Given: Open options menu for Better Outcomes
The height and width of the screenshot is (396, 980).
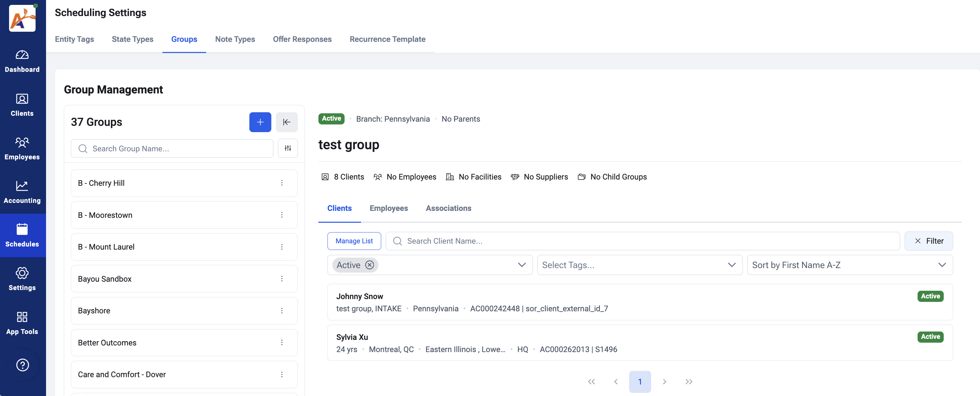Looking at the screenshot, I should 282,343.
